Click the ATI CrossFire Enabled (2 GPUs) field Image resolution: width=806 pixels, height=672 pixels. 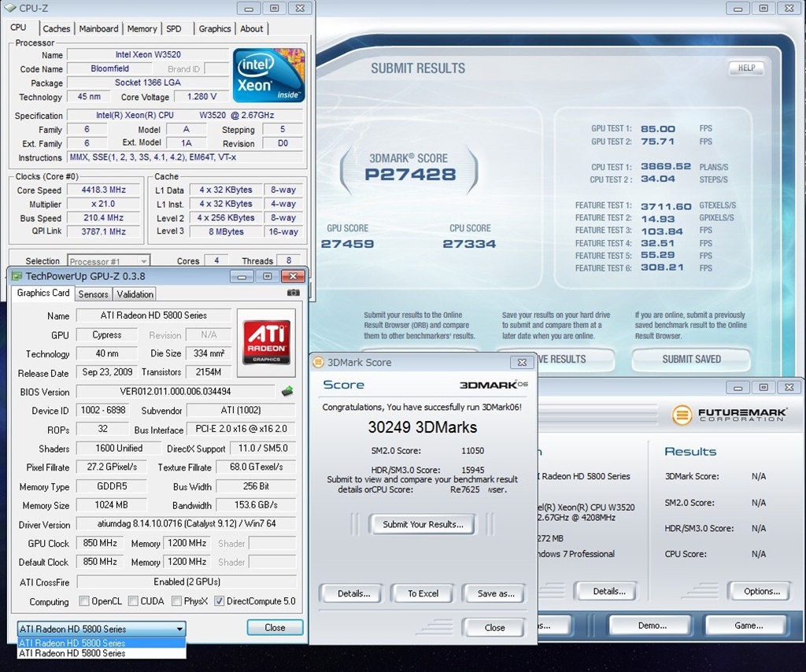[187, 582]
